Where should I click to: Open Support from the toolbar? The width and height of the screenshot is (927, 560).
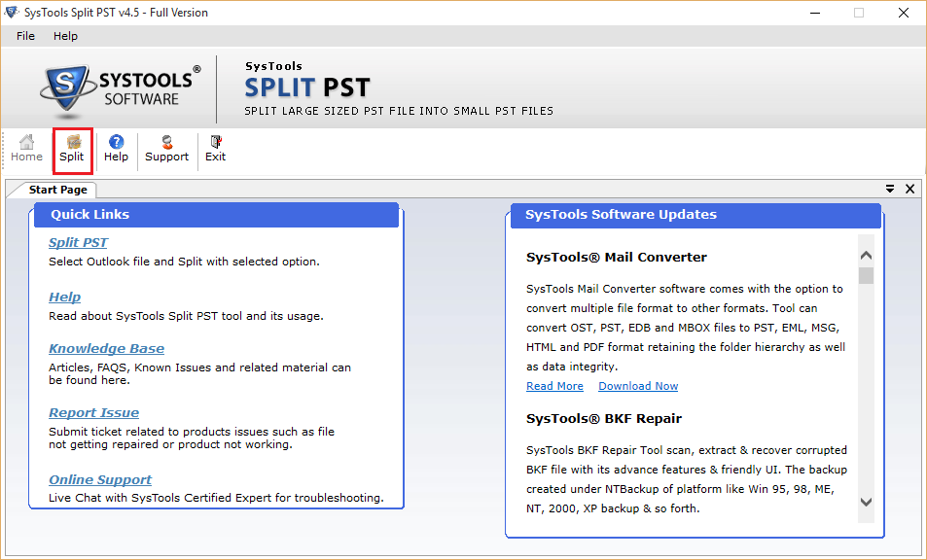click(166, 149)
